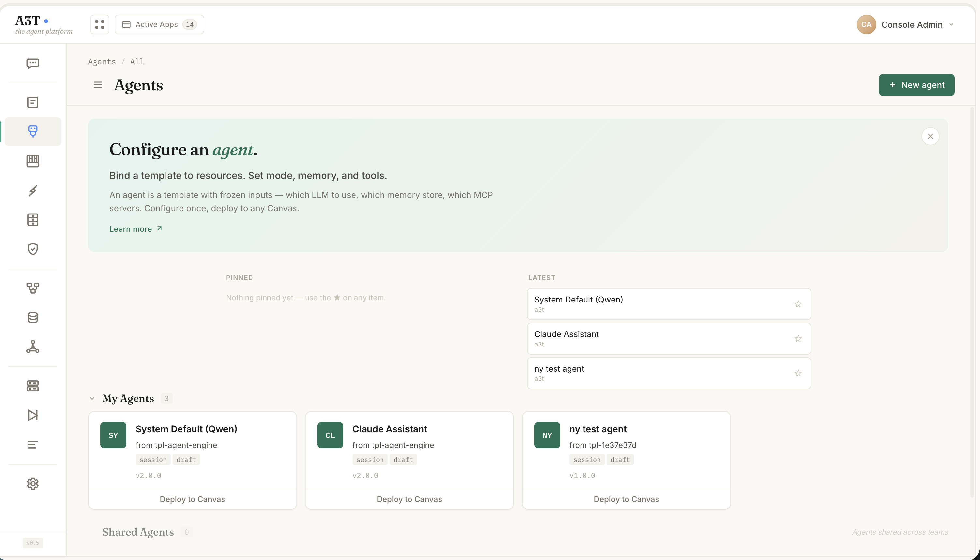
Task: Open the database cylinder sidebar icon
Action: [33, 317]
